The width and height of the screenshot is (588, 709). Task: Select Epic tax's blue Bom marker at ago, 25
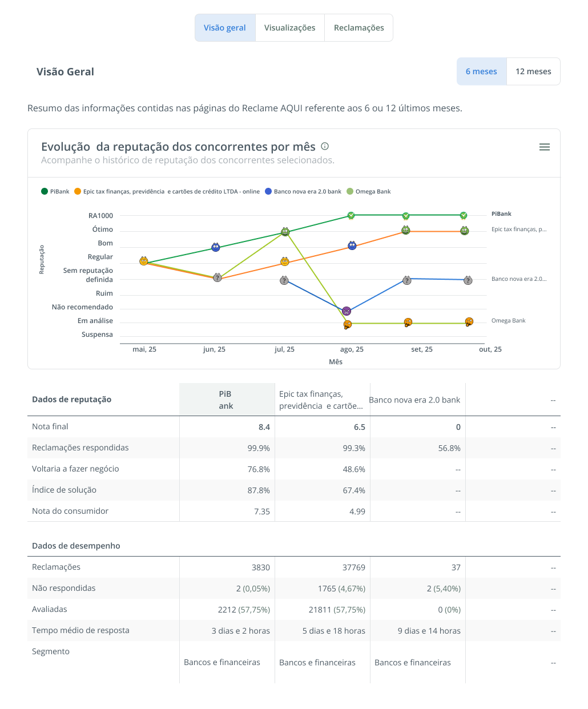click(x=352, y=245)
